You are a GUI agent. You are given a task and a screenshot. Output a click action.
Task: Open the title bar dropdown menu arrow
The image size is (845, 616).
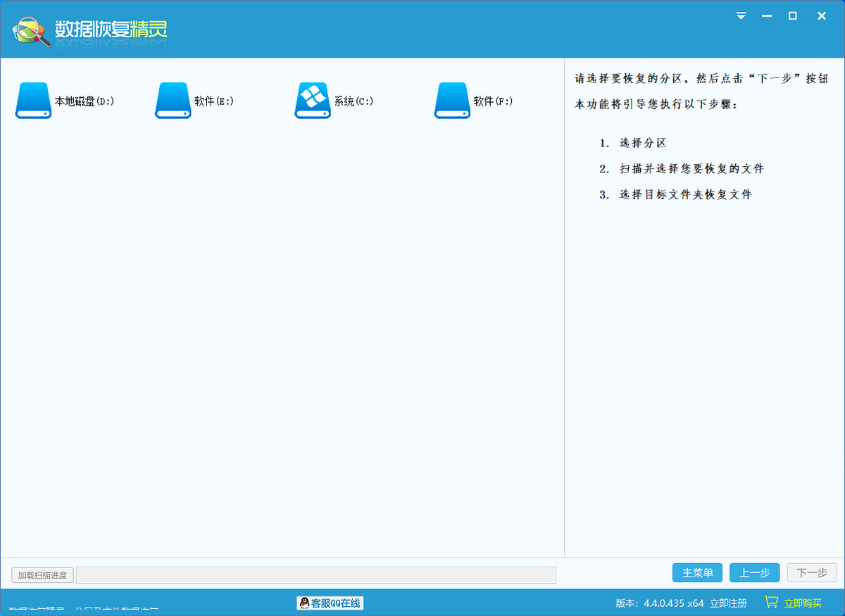pos(741,15)
